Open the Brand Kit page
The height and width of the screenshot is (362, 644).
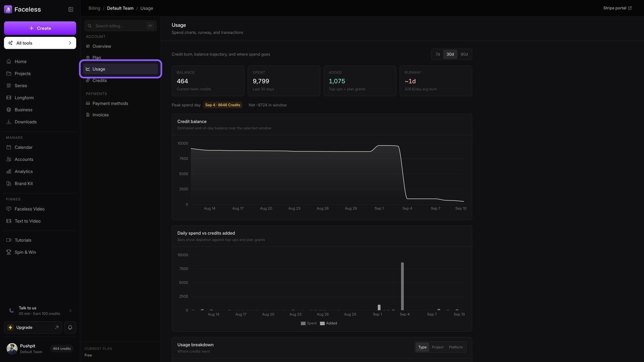40,183
